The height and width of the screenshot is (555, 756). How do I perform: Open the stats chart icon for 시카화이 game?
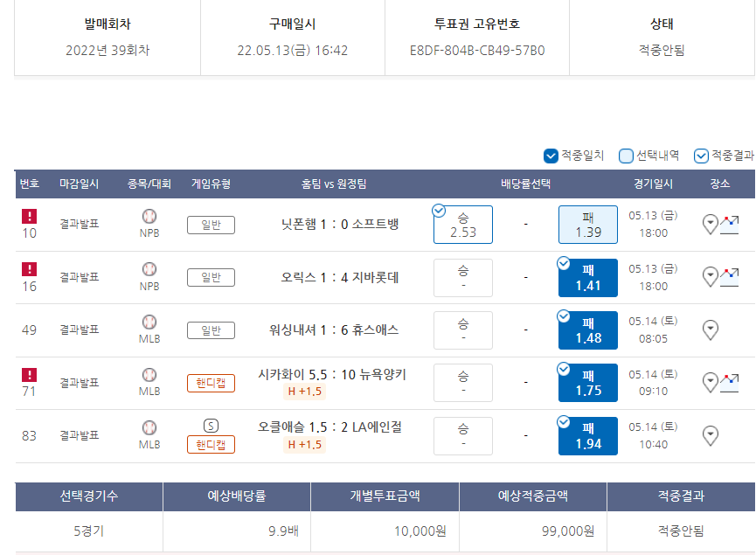(x=730, y=383)
